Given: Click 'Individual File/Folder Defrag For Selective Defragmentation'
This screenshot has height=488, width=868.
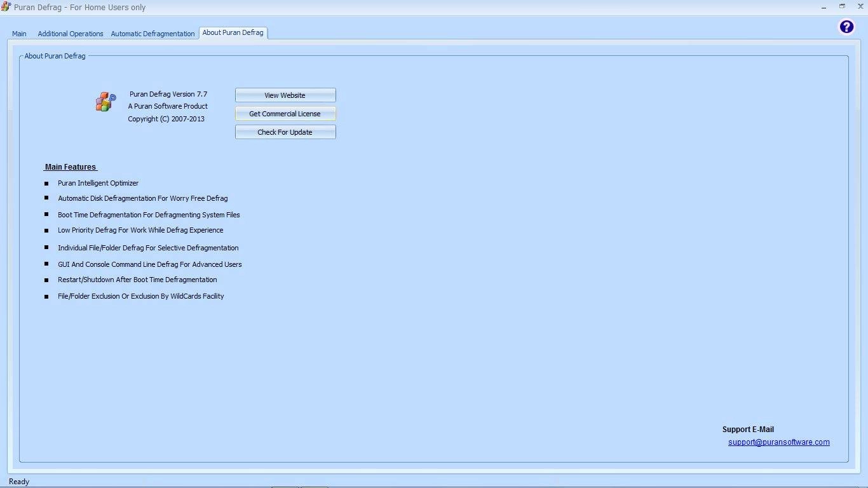Looking at the screenshot, I should tap(148, 248).
